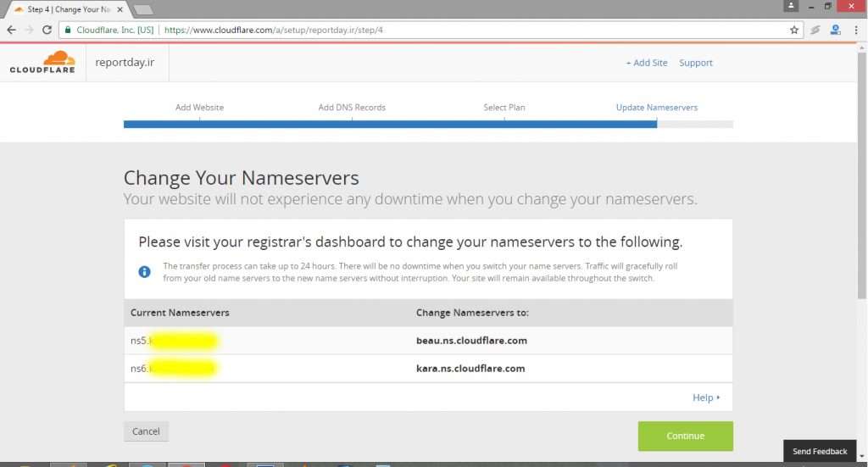Click the green Continue button

point(685,436)
